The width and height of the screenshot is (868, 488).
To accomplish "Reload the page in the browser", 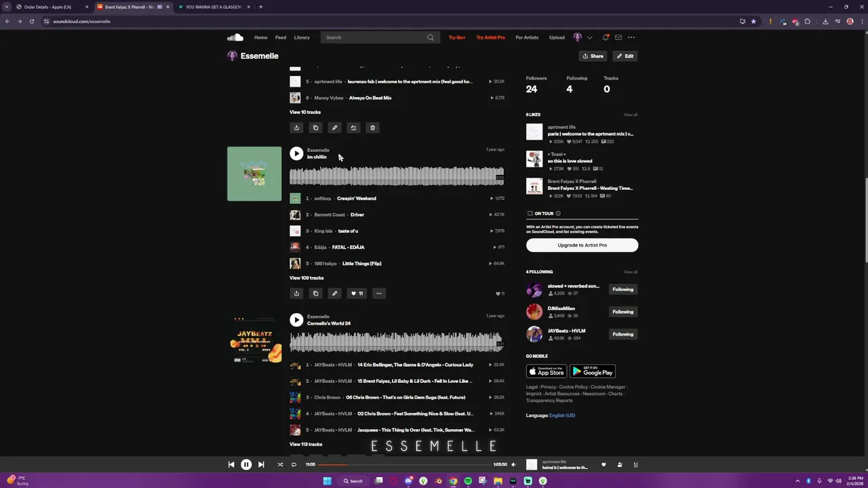I will [31, 21].
